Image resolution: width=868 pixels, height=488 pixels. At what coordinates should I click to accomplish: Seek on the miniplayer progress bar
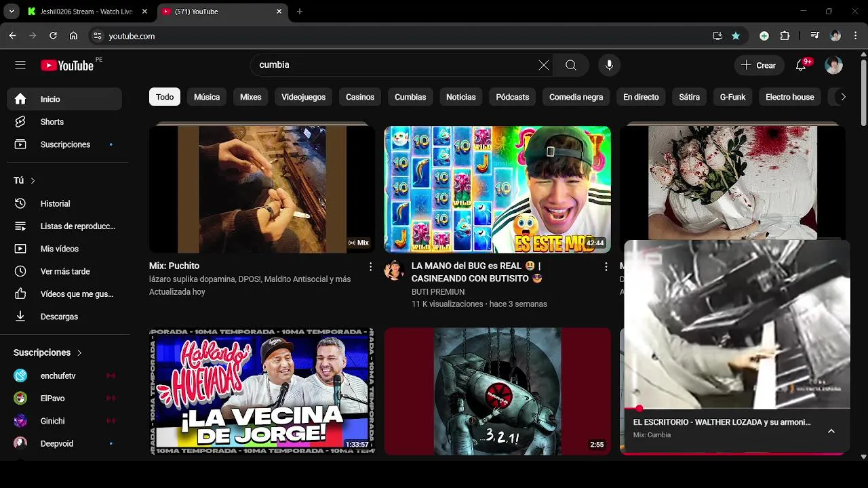click(x=736, y=409)
